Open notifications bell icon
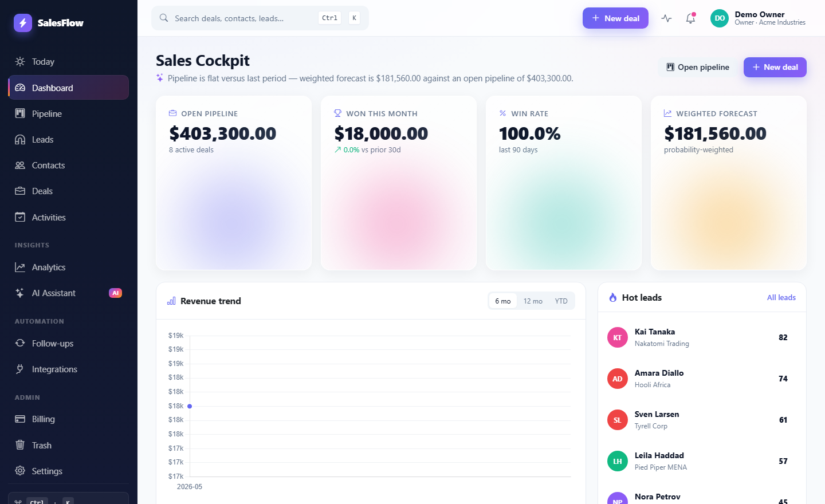This screenshot has height=504, width=825. point(690,18)
